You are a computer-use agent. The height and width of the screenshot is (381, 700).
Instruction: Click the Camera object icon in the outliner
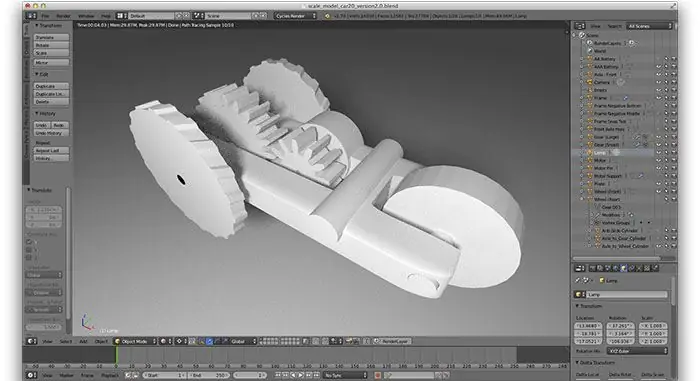[x=589, y=82]
